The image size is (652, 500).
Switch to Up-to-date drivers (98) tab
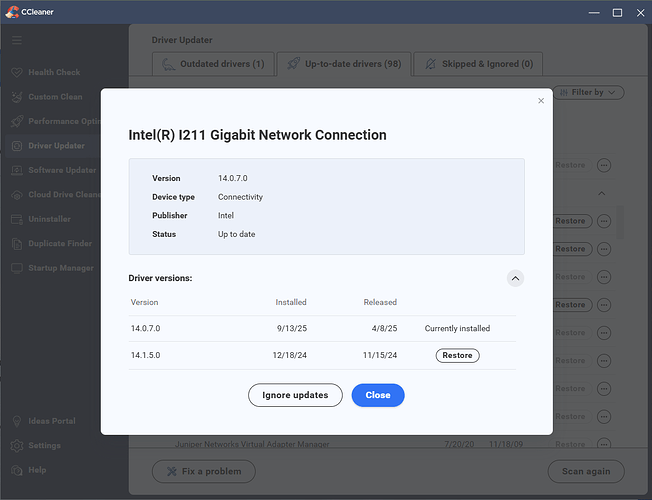tap(344, 64)
